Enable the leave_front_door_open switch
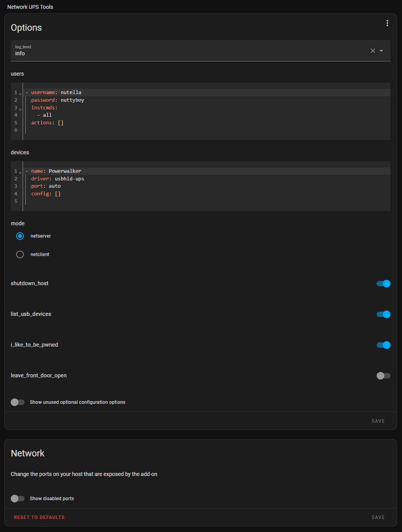The width and height of the screenshot is (402, 532). (384, 376)
